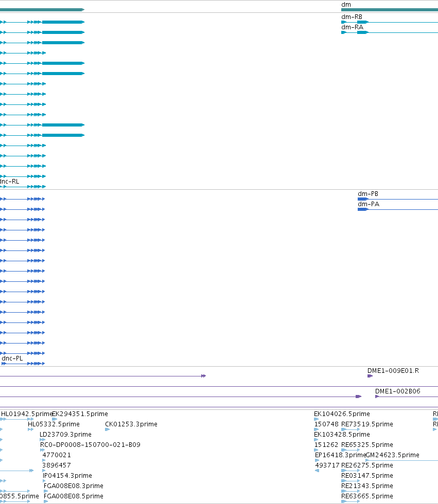
Task: Open the RE63665.5prime EST label
Action: [367, 496]
